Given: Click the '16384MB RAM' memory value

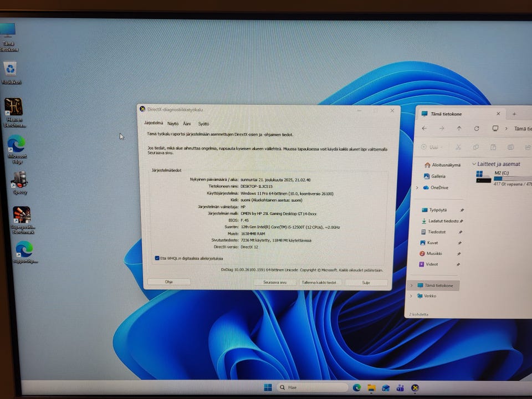Looking at the screenshot, I should 253,233.
